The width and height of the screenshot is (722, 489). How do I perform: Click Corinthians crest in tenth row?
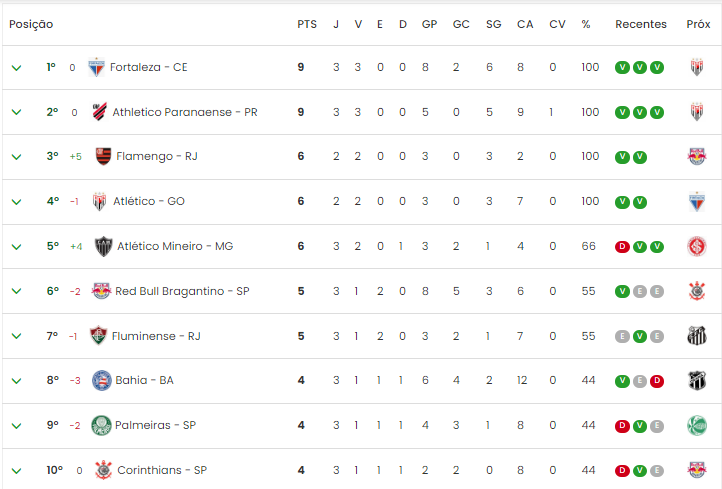pyautogui.click(x=104, y=470)
